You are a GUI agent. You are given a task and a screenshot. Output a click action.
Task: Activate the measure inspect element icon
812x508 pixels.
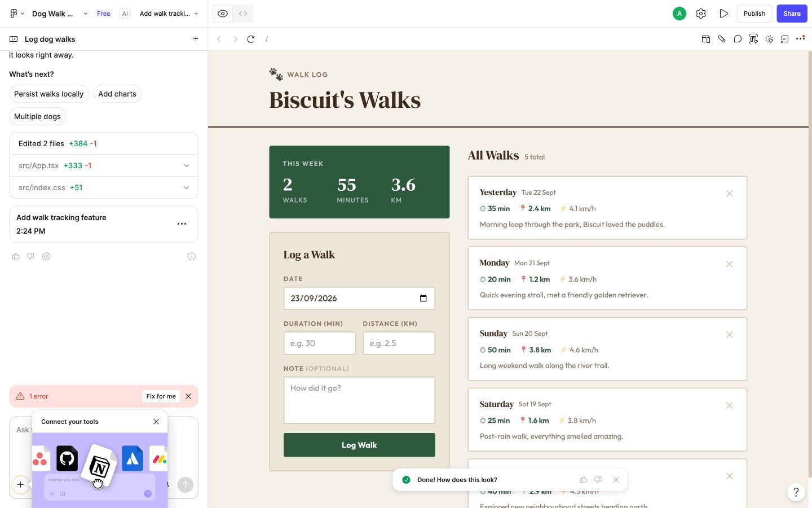point(753,39)
